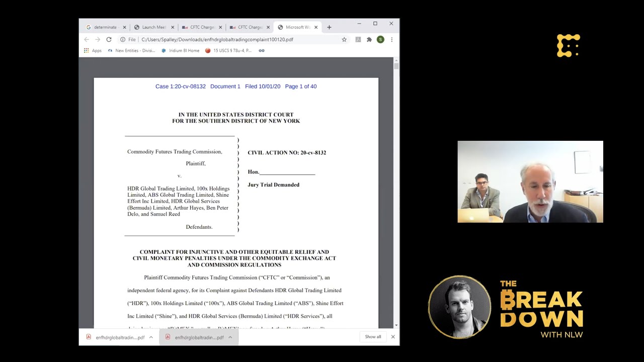Open the green S profile avatar
The image size is (644, 362).
click(380, 39)
